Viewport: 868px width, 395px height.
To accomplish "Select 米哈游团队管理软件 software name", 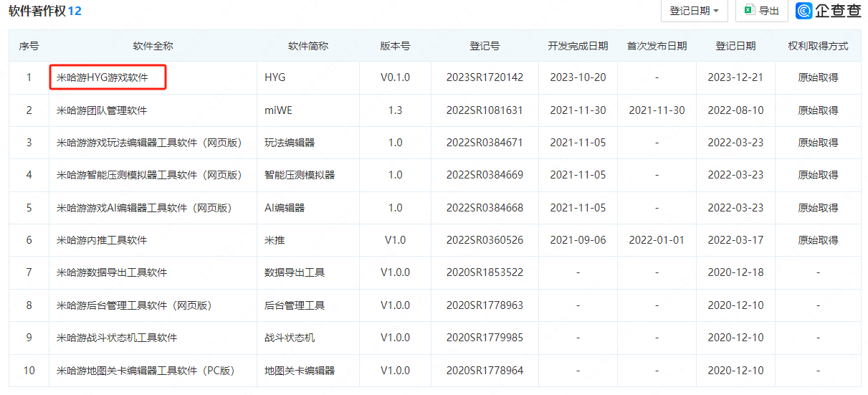I will click(102, 110).
